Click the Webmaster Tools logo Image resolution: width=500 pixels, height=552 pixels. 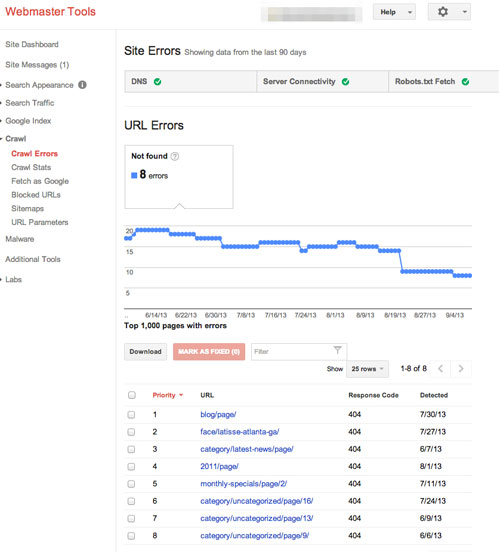coord(50,12)
